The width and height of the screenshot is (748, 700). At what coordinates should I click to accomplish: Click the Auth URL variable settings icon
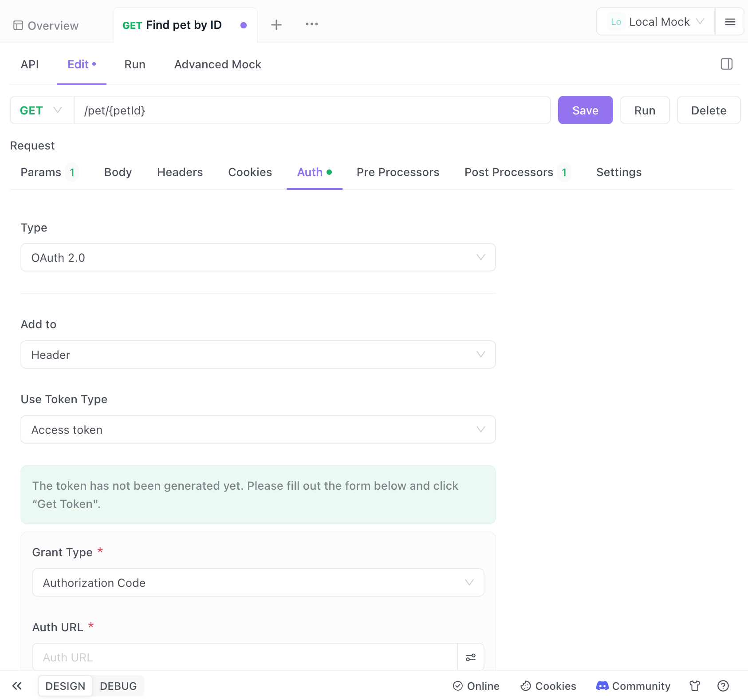pyautogui.click(x=470, y=657)
